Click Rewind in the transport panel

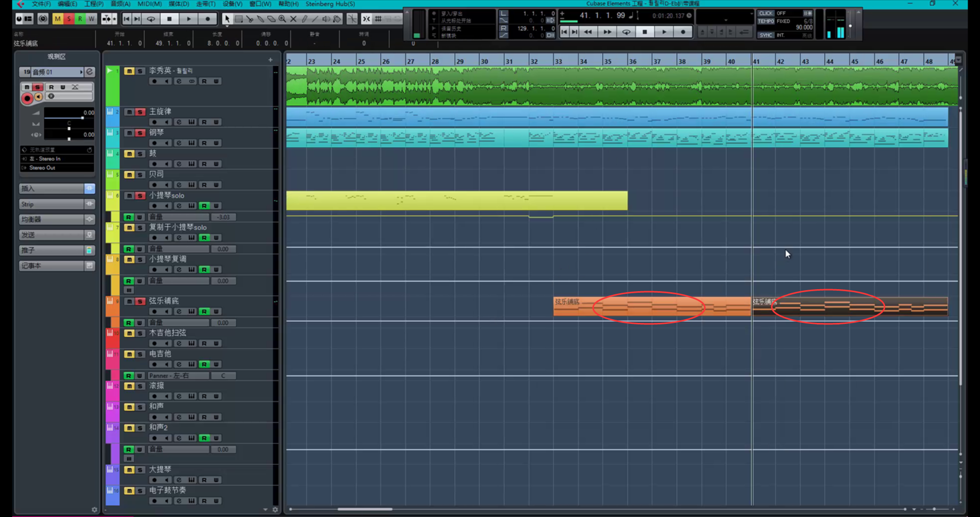588,32
